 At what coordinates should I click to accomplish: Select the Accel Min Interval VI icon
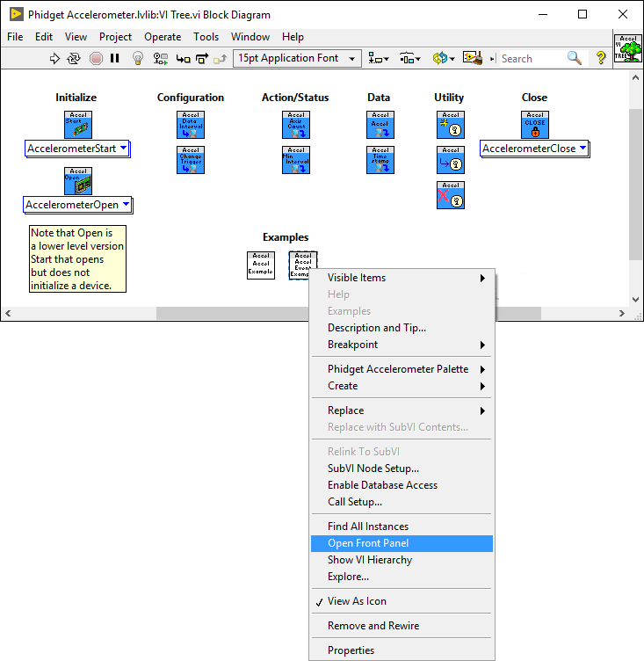tap(296, 160)
